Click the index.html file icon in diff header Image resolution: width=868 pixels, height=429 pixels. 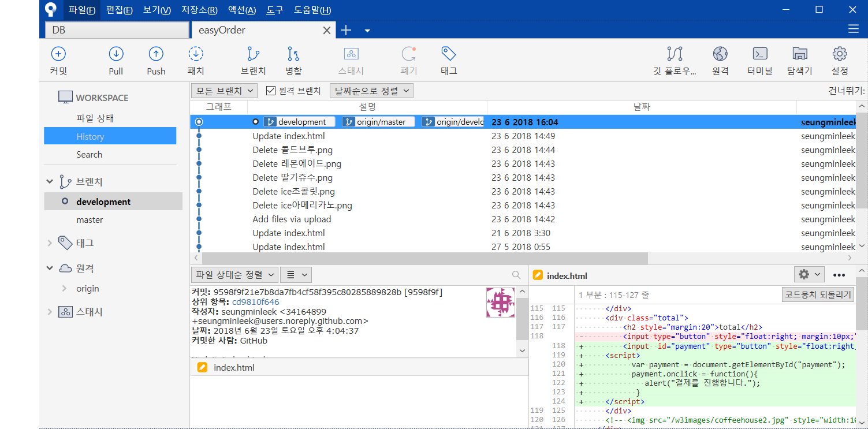point(538,275)
